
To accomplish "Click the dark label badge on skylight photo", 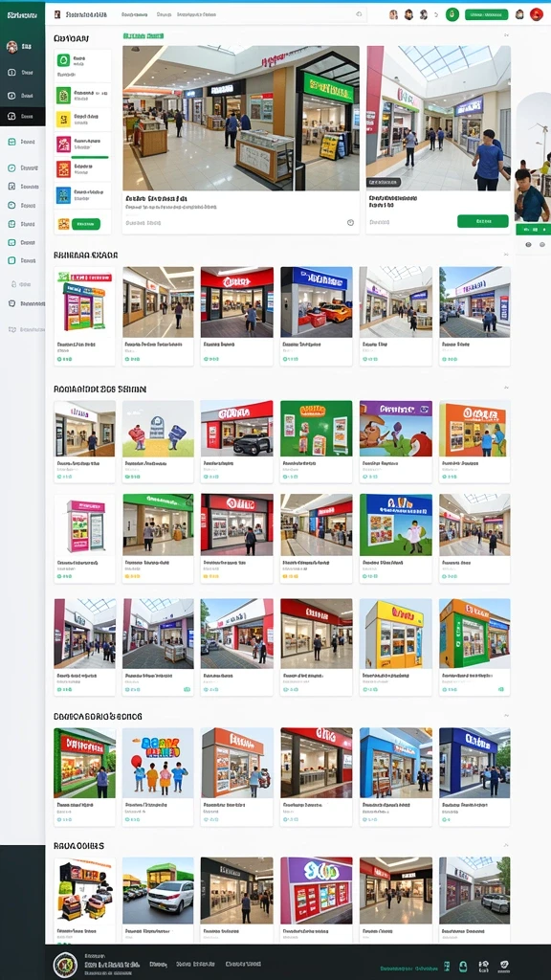I will pos(383,183).
